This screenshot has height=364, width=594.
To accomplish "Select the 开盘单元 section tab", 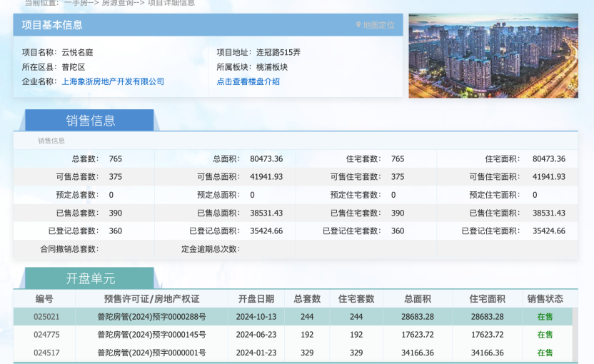I will [x=91, y=278].
